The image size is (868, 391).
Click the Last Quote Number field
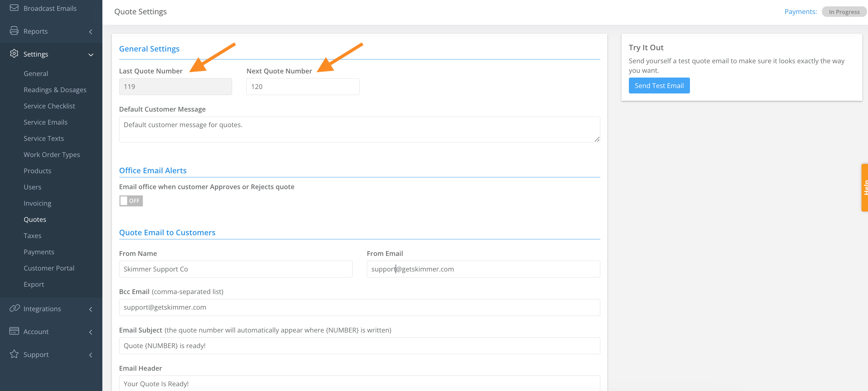(x=176, y=86)
